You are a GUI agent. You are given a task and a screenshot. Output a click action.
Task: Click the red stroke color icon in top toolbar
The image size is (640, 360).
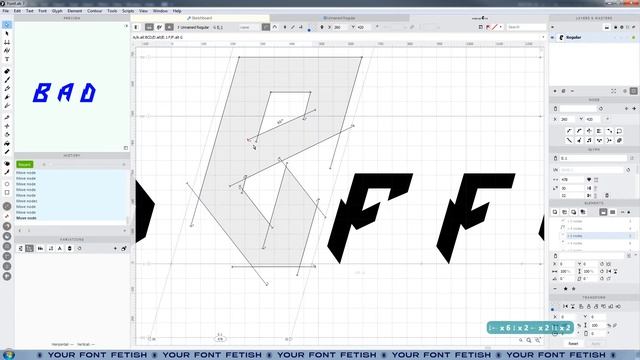[495, 27]
